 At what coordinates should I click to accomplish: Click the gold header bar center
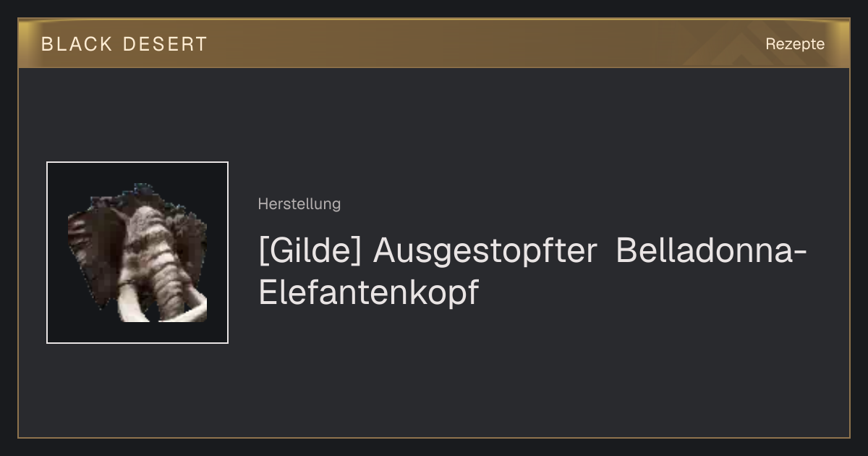(434, 43)
